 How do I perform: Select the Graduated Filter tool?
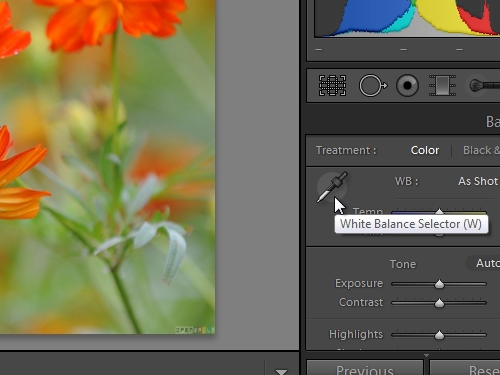[x=442, y=86]
